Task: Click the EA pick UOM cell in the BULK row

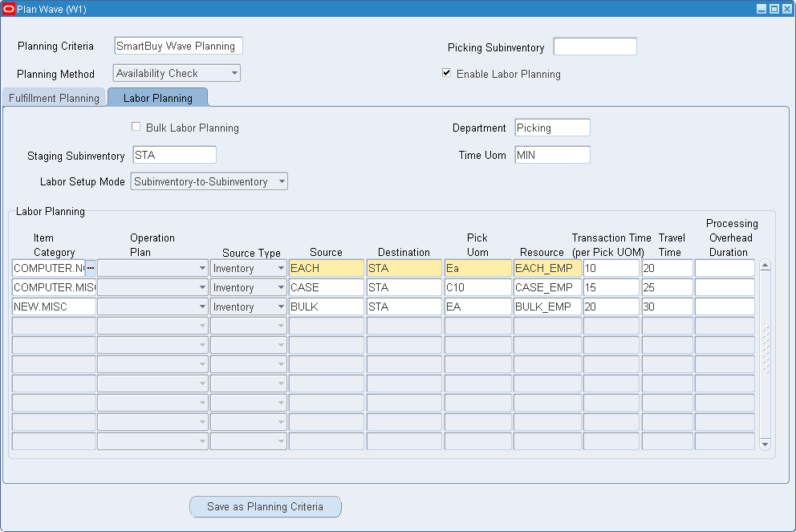Action: 477,307
